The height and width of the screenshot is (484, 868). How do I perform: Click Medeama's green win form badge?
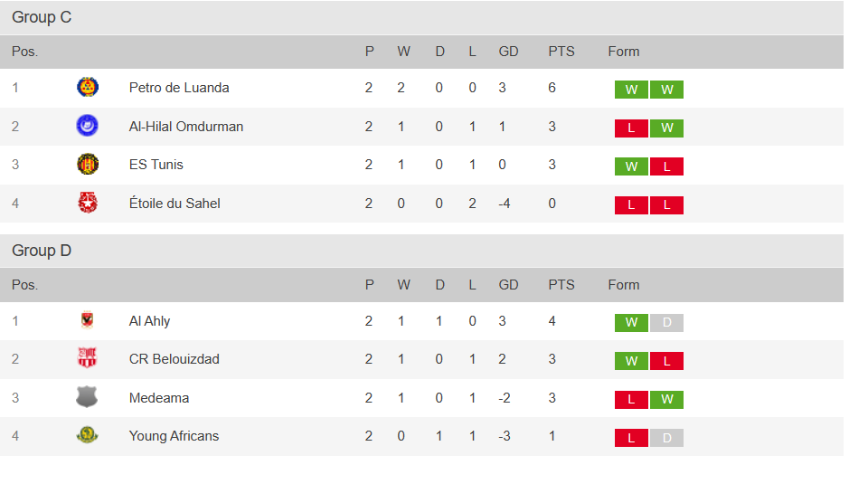point(666,400)
